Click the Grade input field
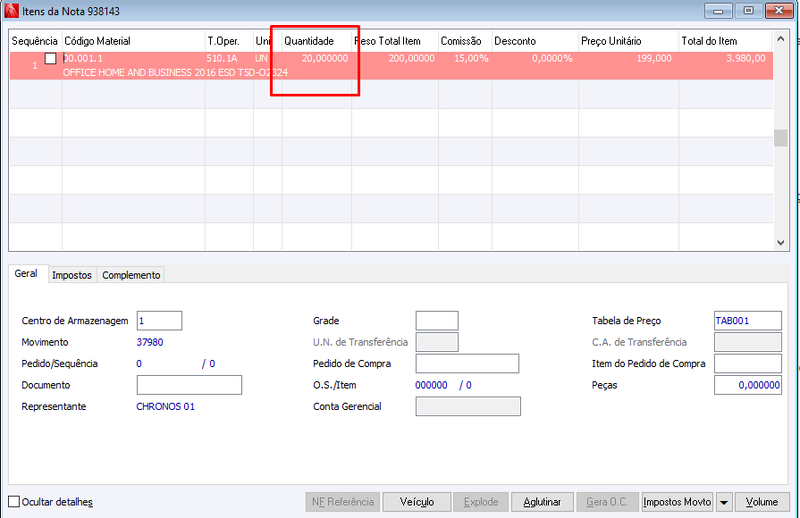The height and width of the screenshot is (518, 800). (437, 321)
